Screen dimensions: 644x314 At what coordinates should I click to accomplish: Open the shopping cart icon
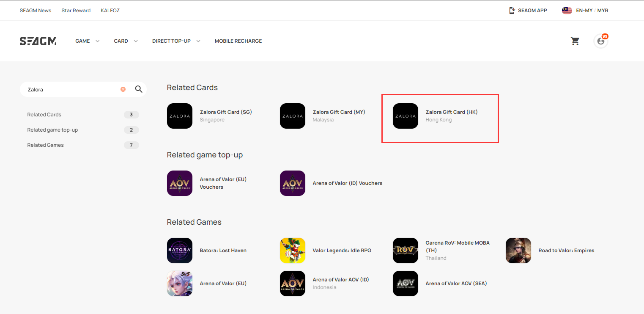(x=575, y=41)
